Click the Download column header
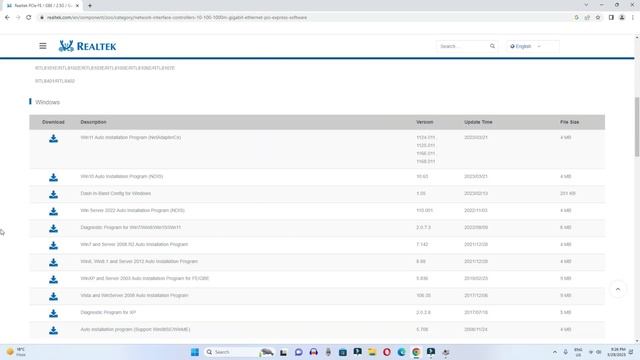This screenshot has height=360, width=640. (53, 122)
